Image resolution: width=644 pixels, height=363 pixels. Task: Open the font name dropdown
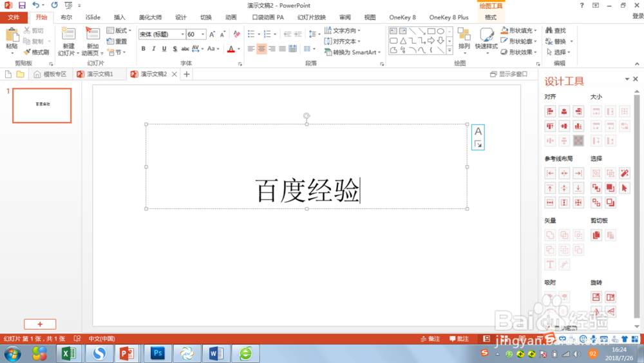click(182, 35)
